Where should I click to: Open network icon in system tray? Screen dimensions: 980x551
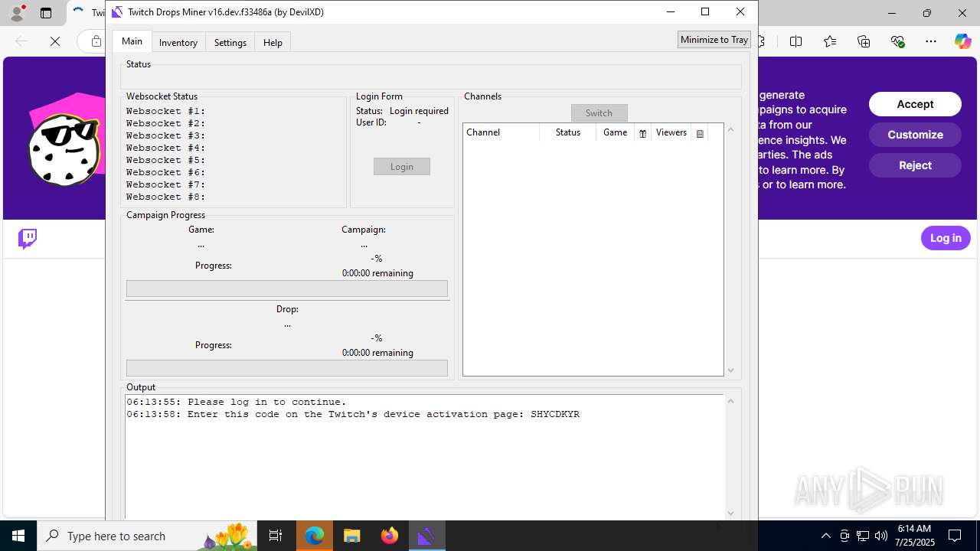863,536
